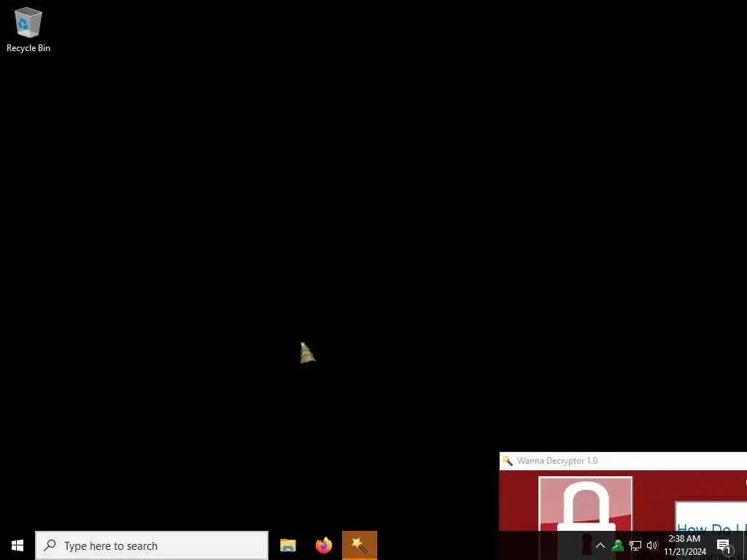This screenshot has height=560, width=747.
Task: Click the Wanna Decryptor 1.0 title bar
Action: [623, 461]
